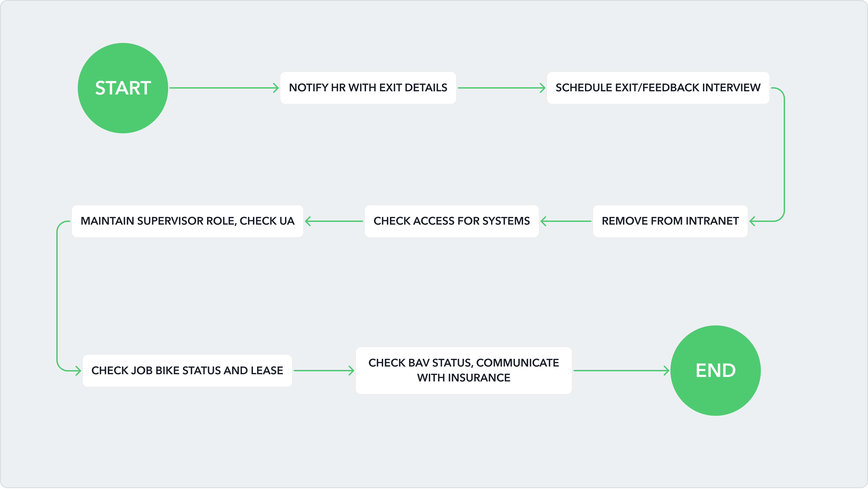
Task: Click arrow from Remove From Intranet to Check Access
Action: (566, 221)
